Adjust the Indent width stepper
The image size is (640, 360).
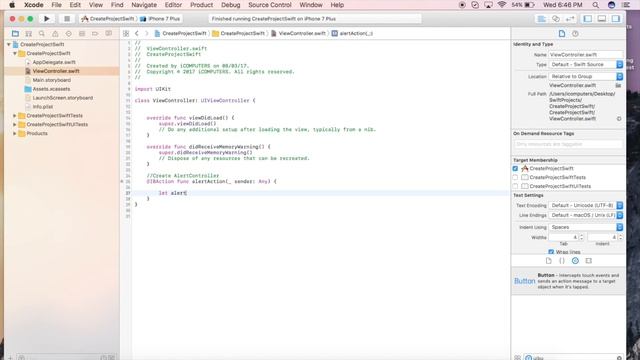620,237
